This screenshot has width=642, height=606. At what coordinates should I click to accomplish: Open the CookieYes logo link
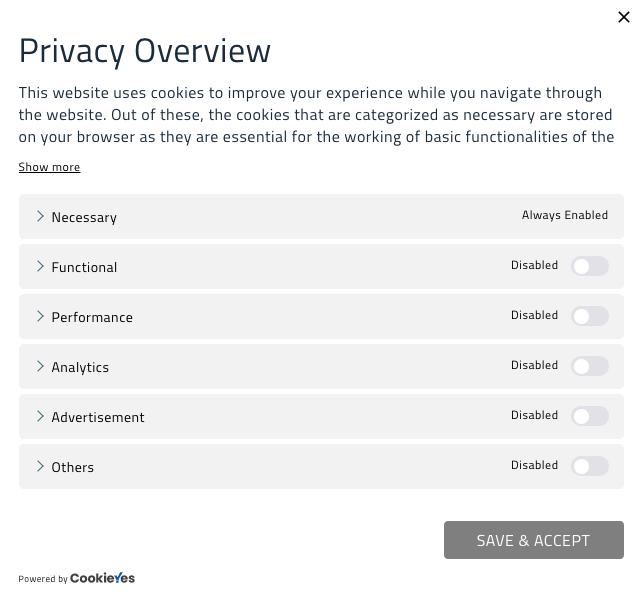pyautogui.click(x=102, y=578)
